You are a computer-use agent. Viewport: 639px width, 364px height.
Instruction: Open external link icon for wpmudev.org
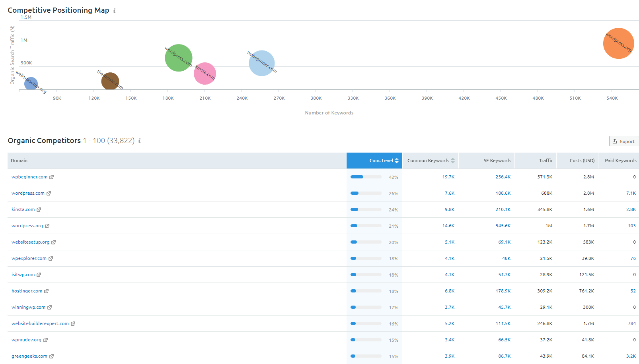click(x=45, y=340)
